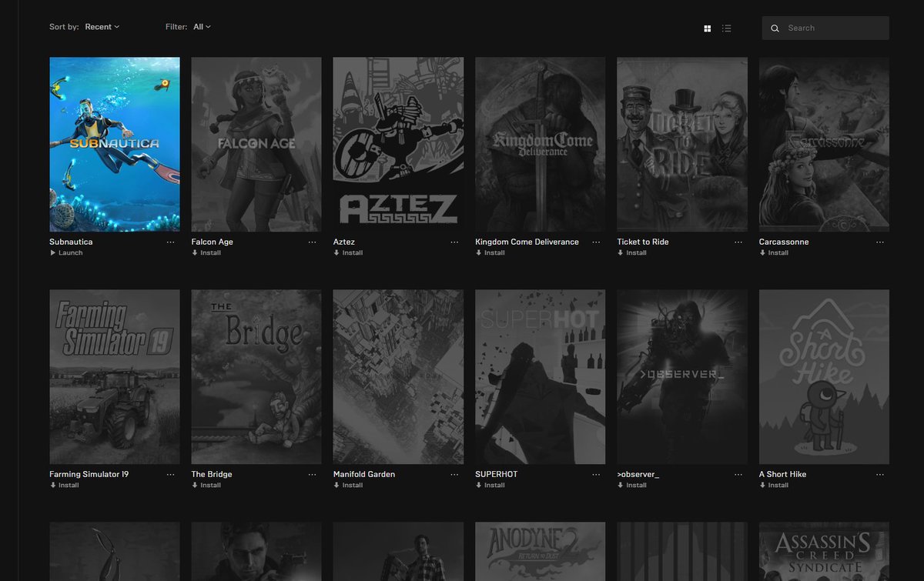Open the Aztez three-dot options menu

click(454, 242)
